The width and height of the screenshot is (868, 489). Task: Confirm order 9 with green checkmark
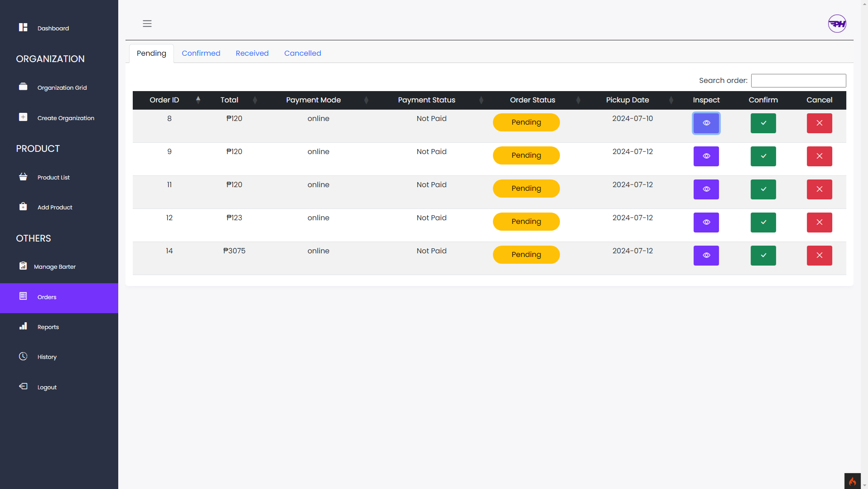763,156
